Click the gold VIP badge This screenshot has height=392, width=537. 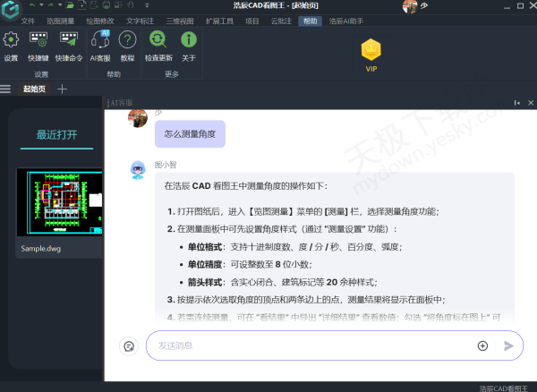[371, 50]
